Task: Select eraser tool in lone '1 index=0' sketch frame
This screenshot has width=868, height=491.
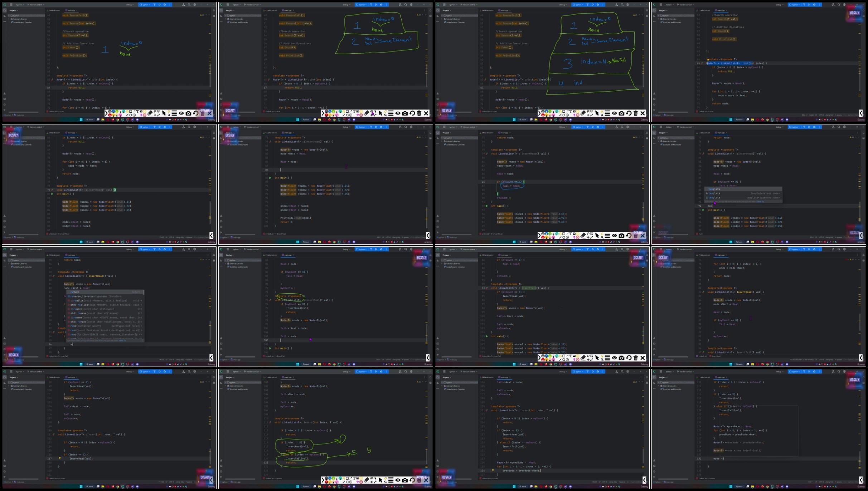Action: 150,113
